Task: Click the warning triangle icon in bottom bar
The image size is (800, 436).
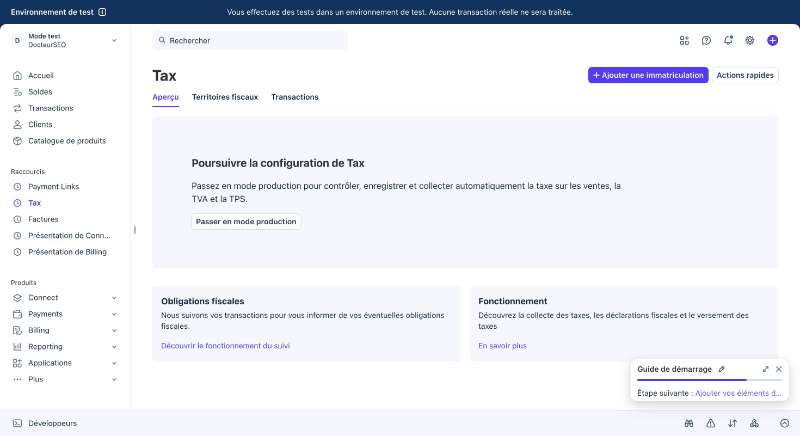Action: click(x=711, y=423)
